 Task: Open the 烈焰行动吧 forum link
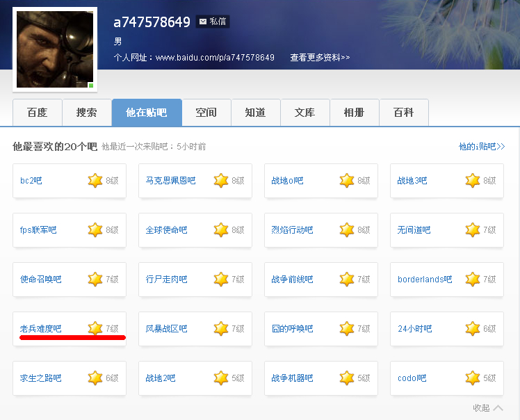tap(292, 230)
